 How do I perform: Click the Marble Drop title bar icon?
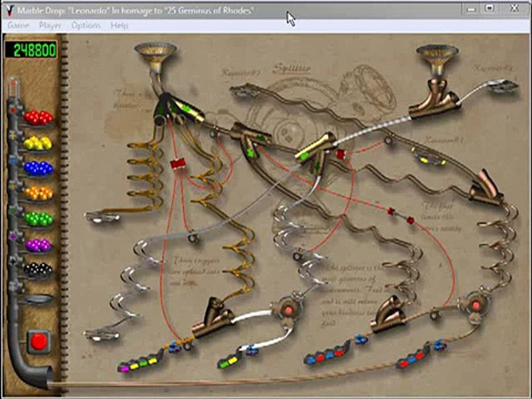pos(10,10)
